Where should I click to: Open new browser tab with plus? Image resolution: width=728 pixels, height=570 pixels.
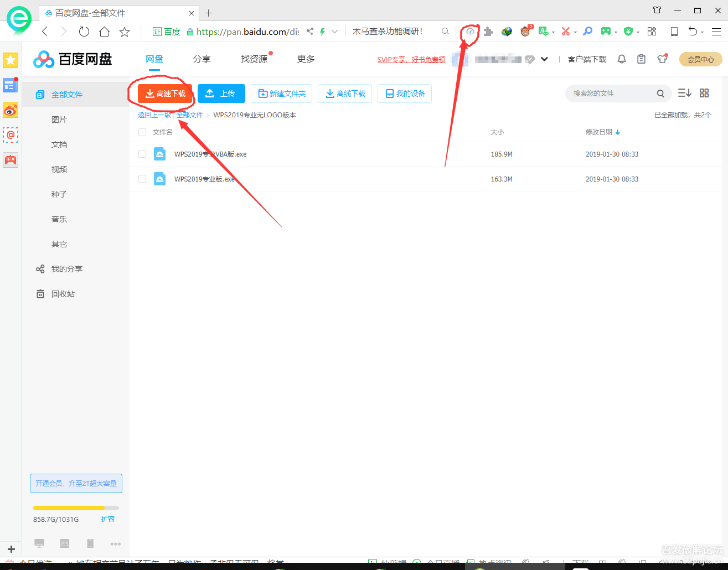[208, 13]
